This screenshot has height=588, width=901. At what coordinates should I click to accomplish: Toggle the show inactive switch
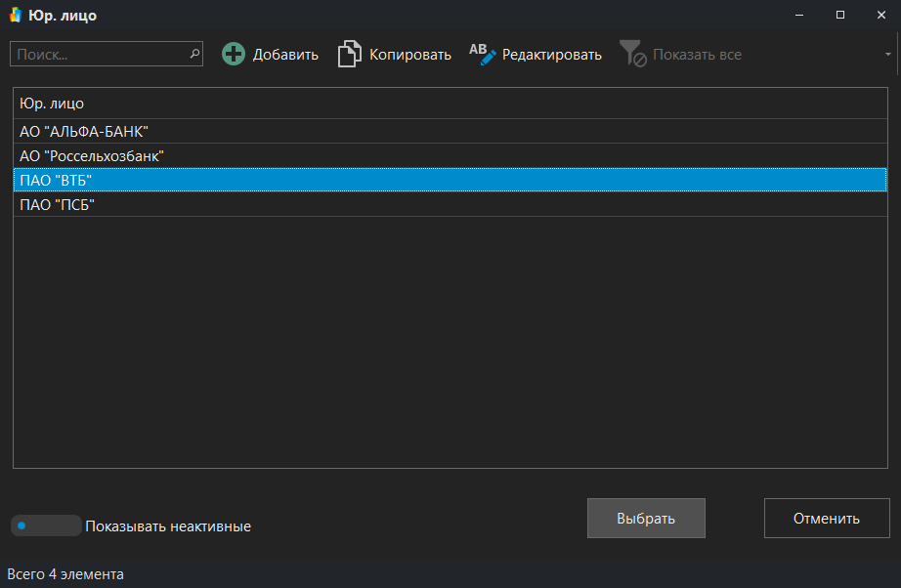46,525
